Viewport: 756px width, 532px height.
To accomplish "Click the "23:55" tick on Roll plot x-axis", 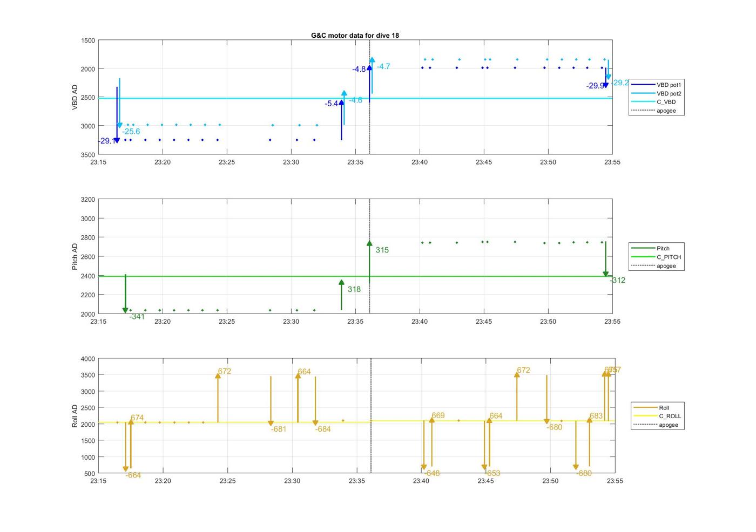I will coord(615,481).
